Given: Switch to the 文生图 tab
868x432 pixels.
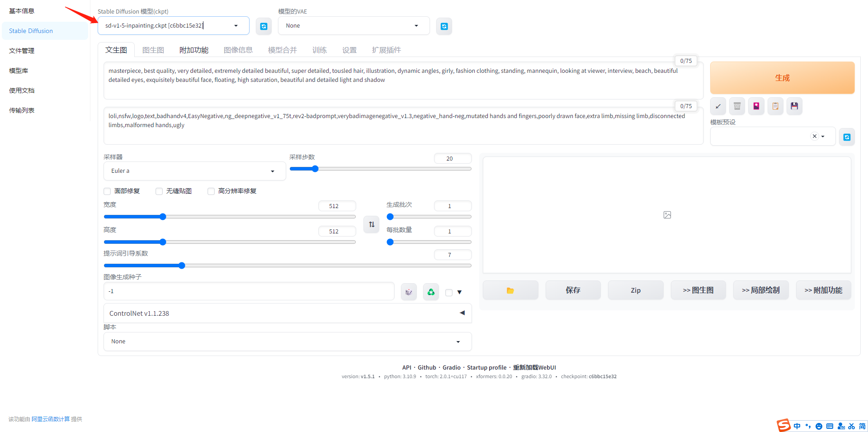Looking at the screenshot, I should coord(116,50).
